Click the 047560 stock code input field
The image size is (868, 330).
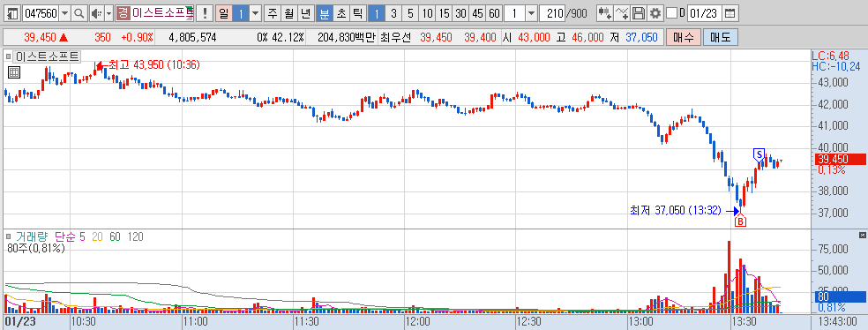click(41, 12)
